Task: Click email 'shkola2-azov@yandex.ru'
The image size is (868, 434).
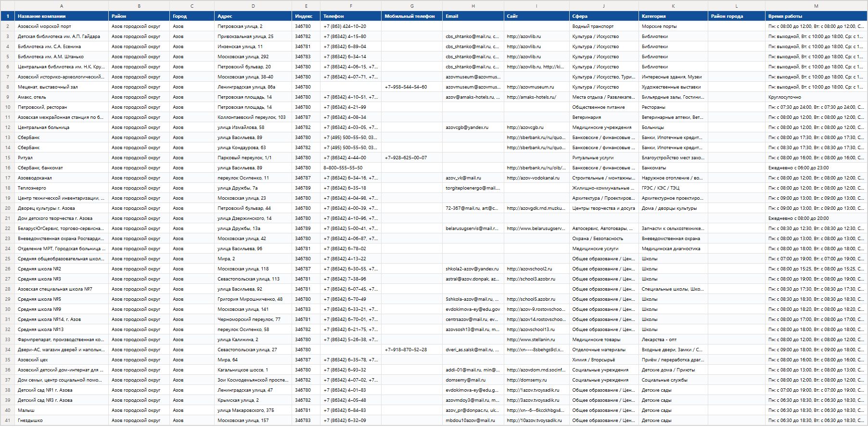Action: pyautogui.click(x=473, y=269)
